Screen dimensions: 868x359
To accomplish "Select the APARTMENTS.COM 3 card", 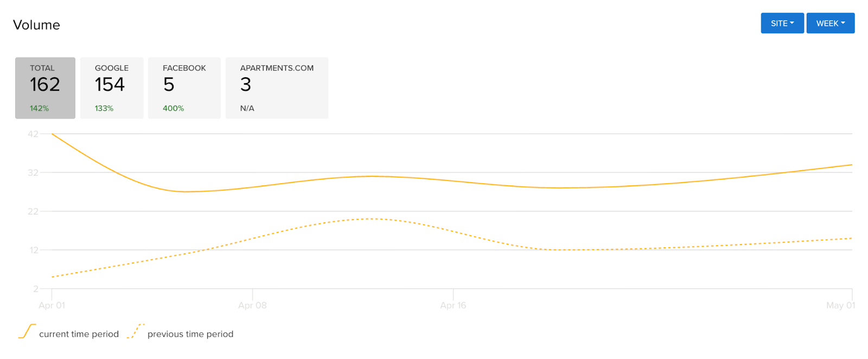I will pyautogui.click(x=277, y=88).
